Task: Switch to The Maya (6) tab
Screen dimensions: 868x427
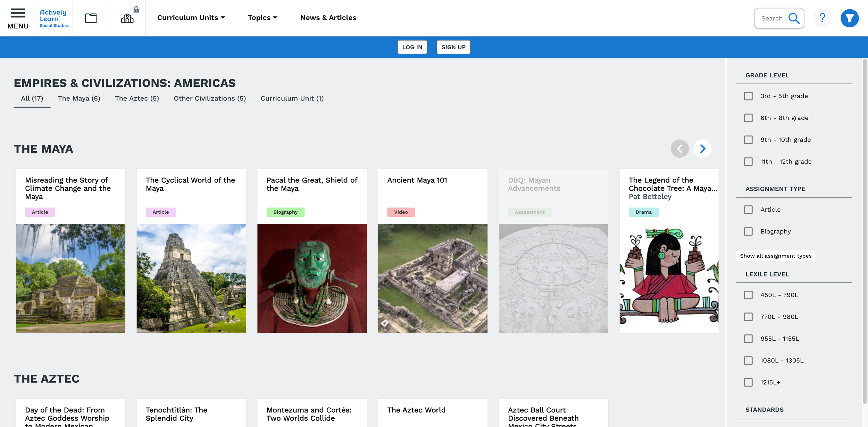Action: [79, 99]
